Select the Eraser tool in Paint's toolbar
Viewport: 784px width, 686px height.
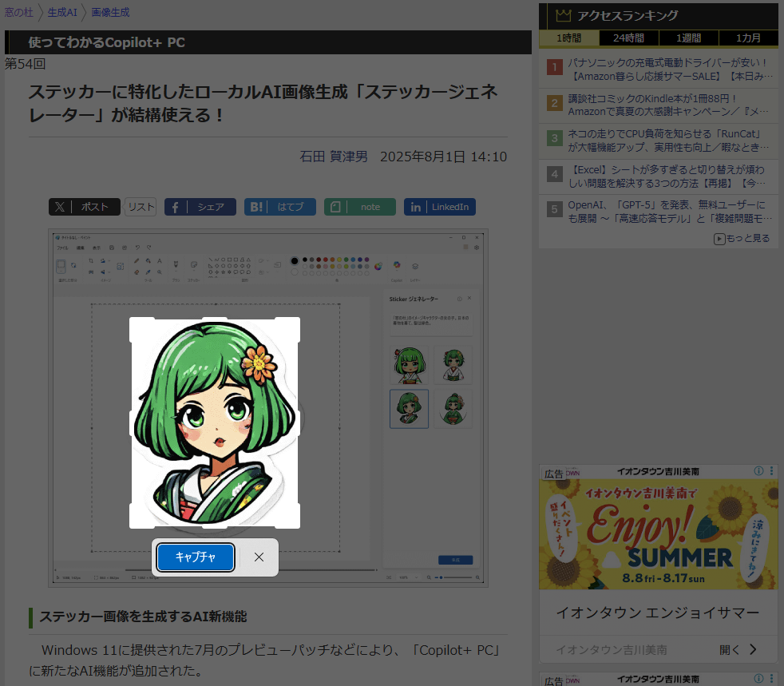coord(137,271)
